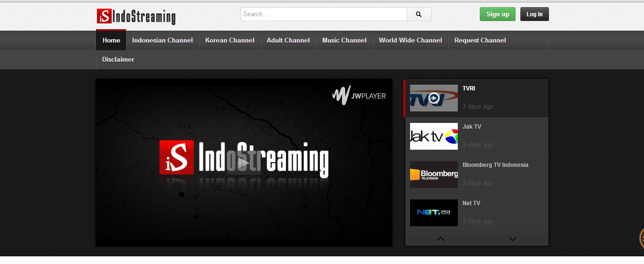Open World Wide Channel menu
Image resolution: width=644 pixels, height=264 pixels.
pyautogui.click(x=411, y=40)
